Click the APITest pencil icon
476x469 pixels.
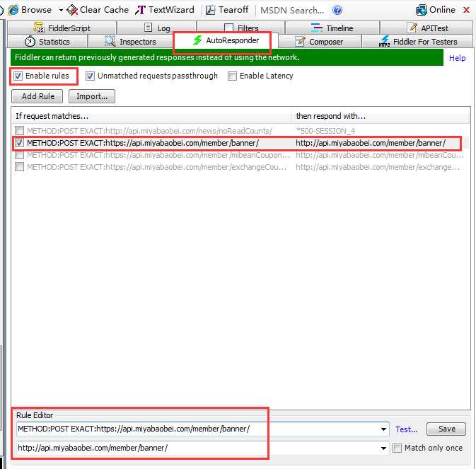(412, 28)
